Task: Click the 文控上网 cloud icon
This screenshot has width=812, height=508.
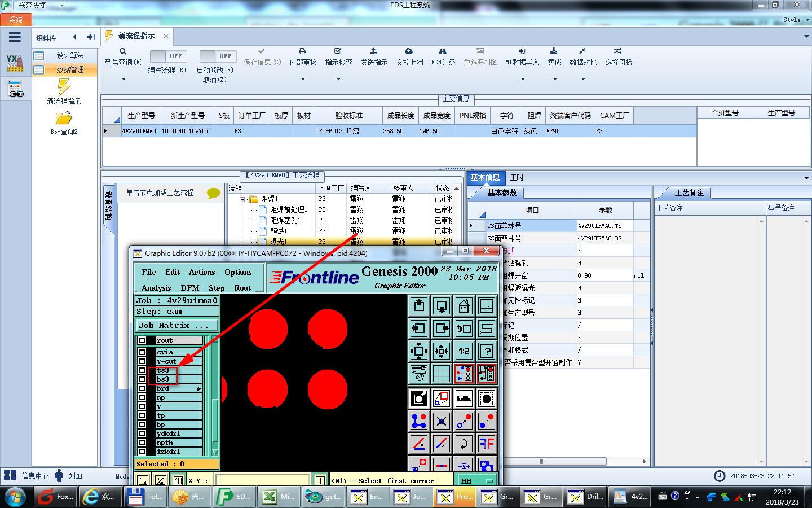Action: click(x=409, y=51)
